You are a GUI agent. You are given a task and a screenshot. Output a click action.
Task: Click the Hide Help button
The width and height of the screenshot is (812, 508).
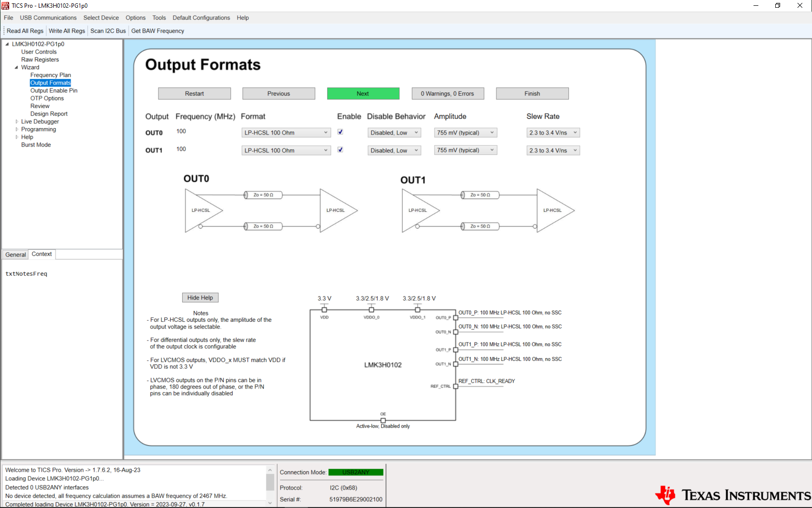point(200,298)
